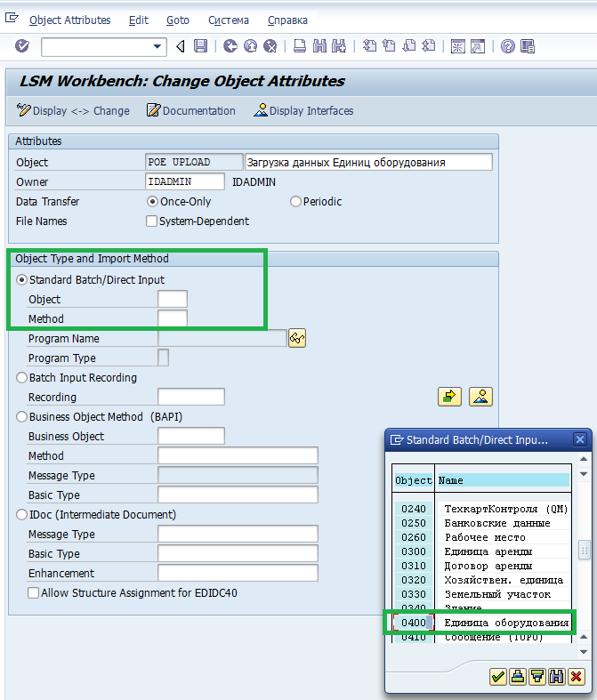Image resolution: width=597 pixels, height=700 pixels.
Task: Select Standard Batch/Direct Input radio button
Action: coord(21,280)
